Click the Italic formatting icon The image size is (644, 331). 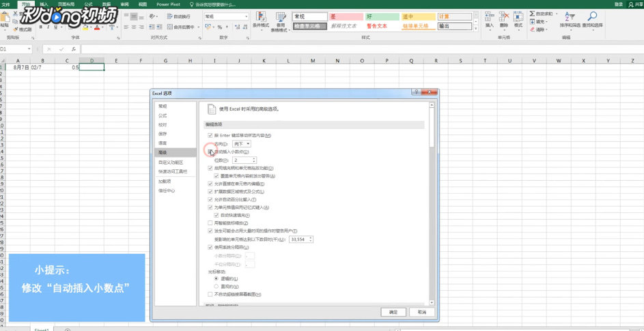pyautogui.click(x=48, y=27)
